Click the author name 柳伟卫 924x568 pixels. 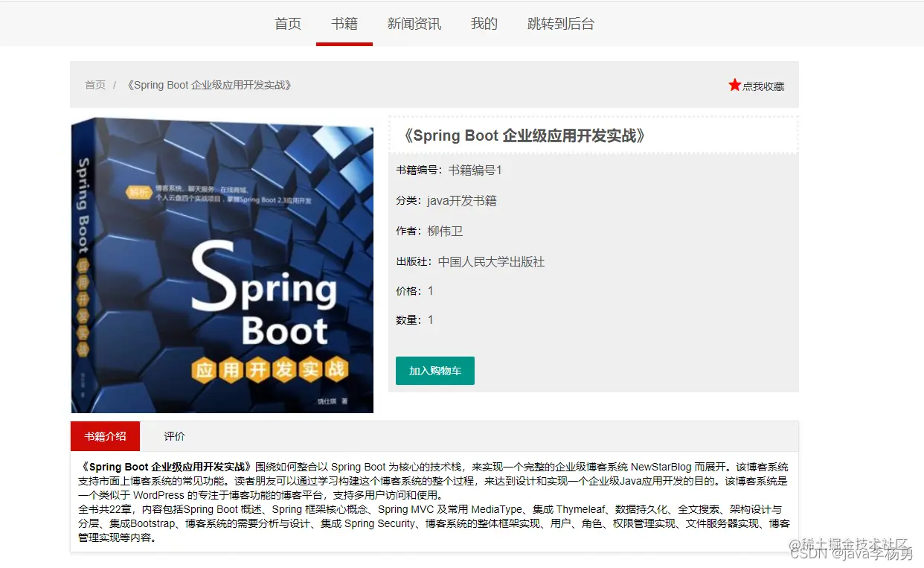(445, 232)
